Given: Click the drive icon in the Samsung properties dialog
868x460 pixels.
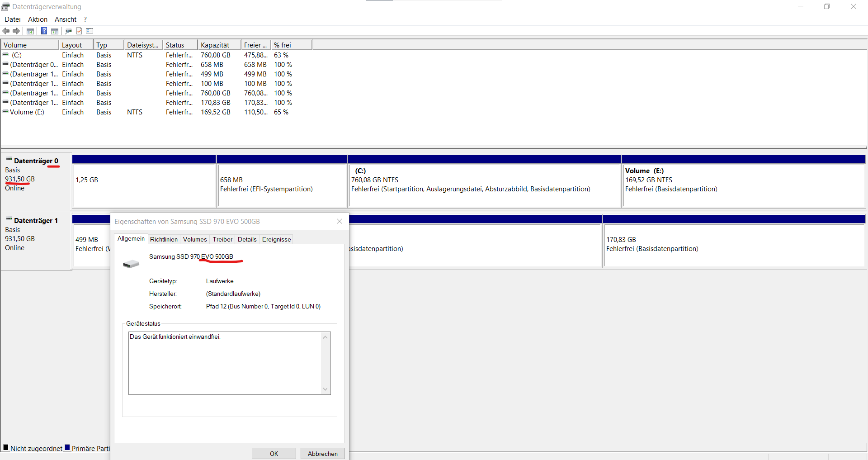Looking at the screenshot, I should pos(131,264).
